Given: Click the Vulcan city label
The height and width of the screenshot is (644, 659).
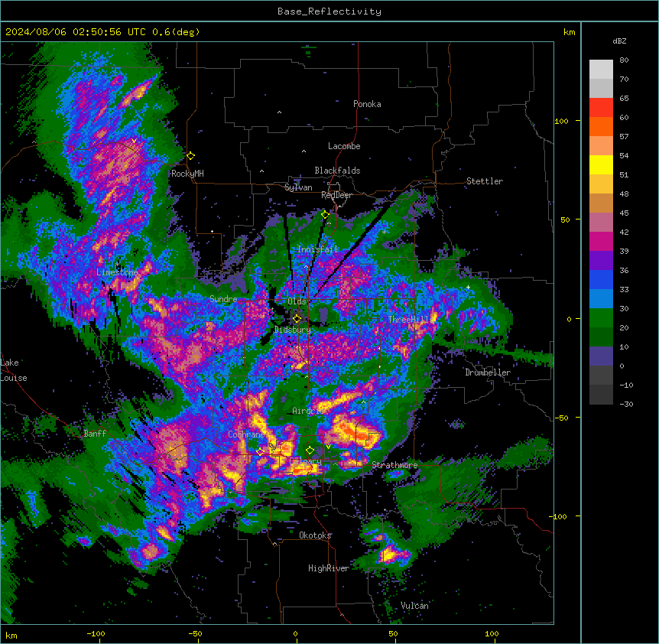Looking at the screenshot, I should pos(414,606).
